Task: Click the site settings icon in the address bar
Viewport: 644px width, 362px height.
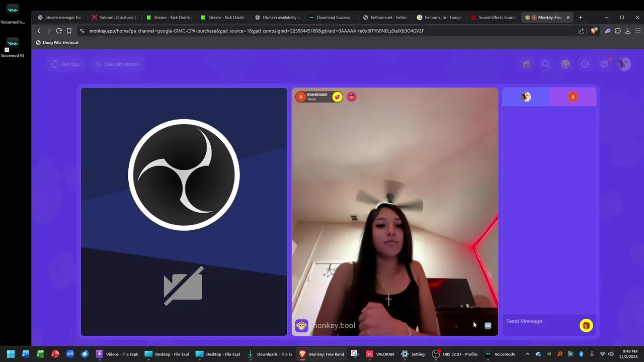Action: (x=82, y=31)
